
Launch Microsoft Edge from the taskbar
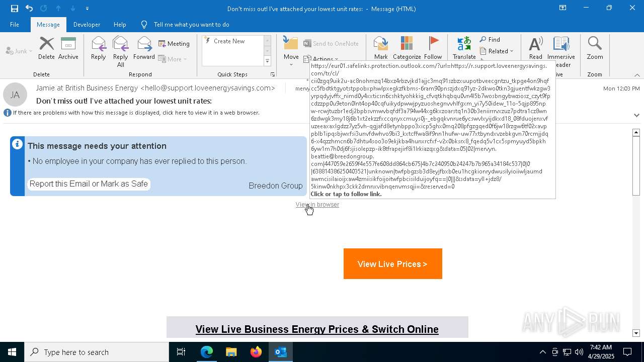click(x=207, y=352)
